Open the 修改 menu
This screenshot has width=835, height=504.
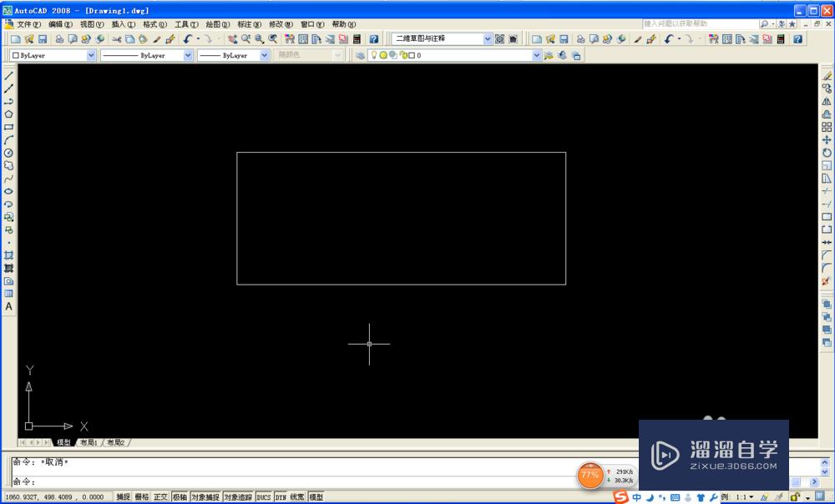281,24
